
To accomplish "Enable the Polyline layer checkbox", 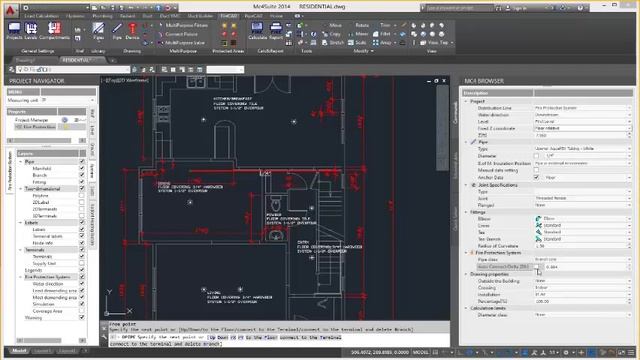I will tap(82, 196).
